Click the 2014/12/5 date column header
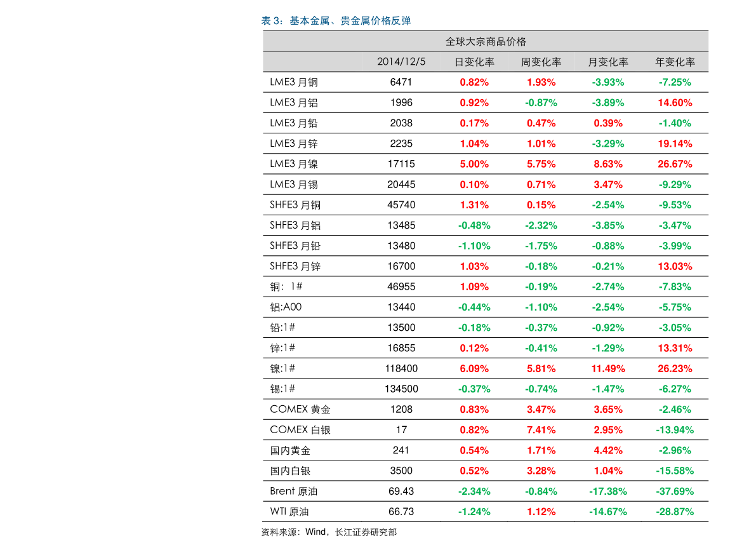This screenshot has width=756, height=550. (x=401, y=62)
